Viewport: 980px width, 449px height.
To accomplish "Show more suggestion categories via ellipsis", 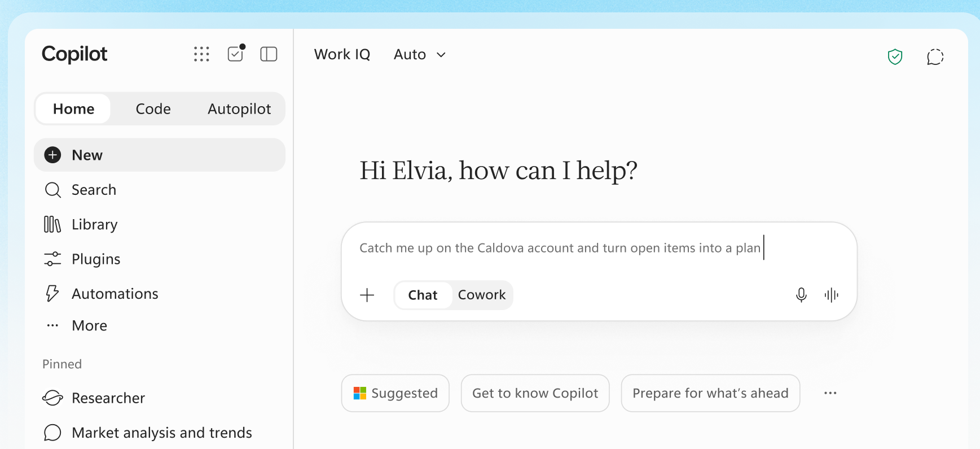I will tap(830, 393).
